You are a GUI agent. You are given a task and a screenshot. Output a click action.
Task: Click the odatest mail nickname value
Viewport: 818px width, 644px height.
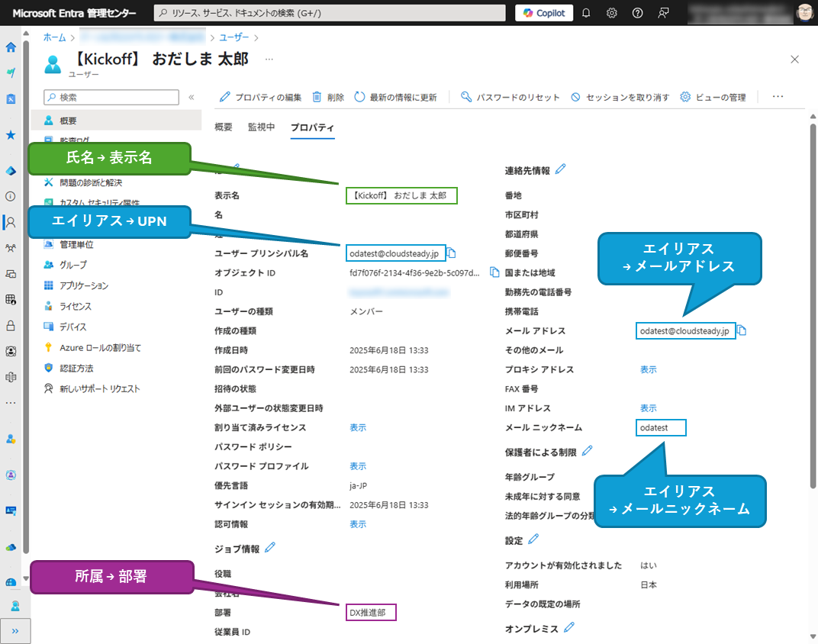[654, 427]
